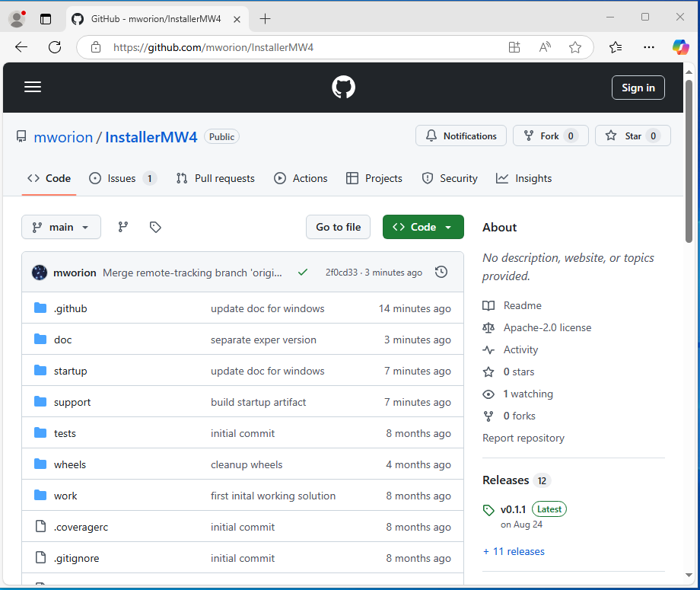Image resolution: width=700 pixels, height=590 pixels.
Task: Open the Security tab
Action: (x=450, y=179)
